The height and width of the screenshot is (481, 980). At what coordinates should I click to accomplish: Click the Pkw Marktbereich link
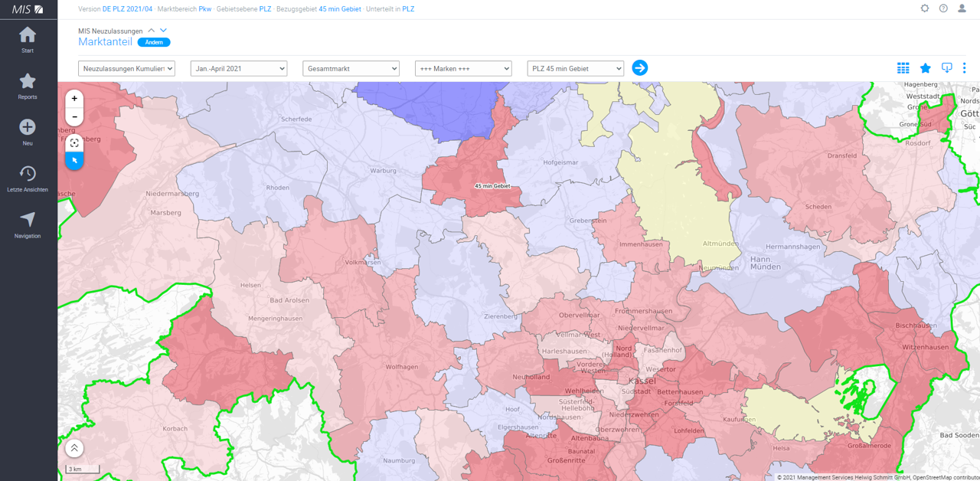point(205,9)
